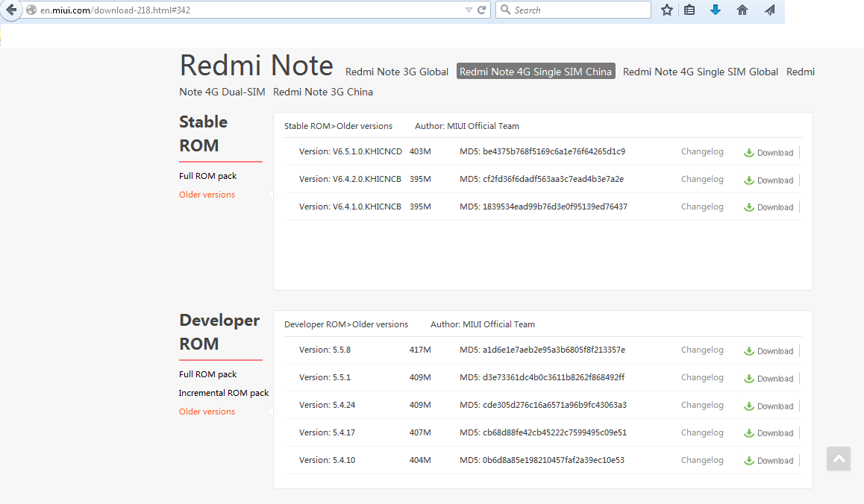Download developer ROM version 5.5.8

click(x=768, y=351)
